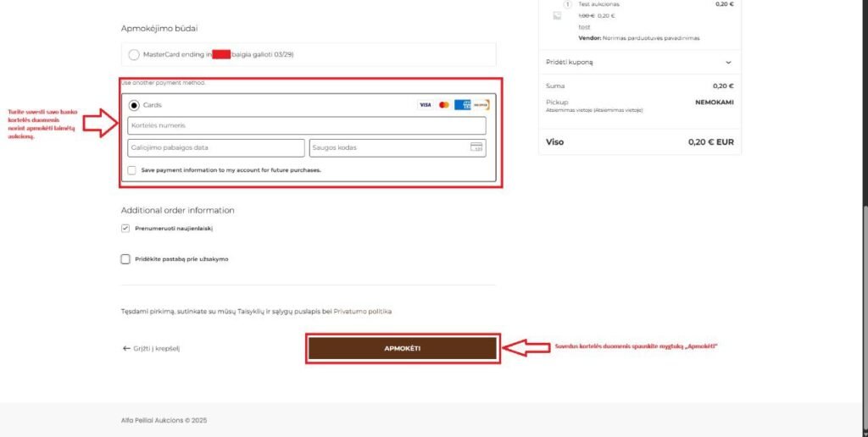
Task: Expand the Pridėti kuponą section
Action: [x=727, y=62]
